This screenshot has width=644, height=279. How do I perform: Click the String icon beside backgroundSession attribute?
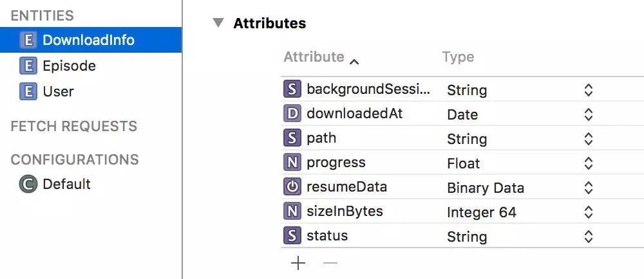tap(292, 90)
